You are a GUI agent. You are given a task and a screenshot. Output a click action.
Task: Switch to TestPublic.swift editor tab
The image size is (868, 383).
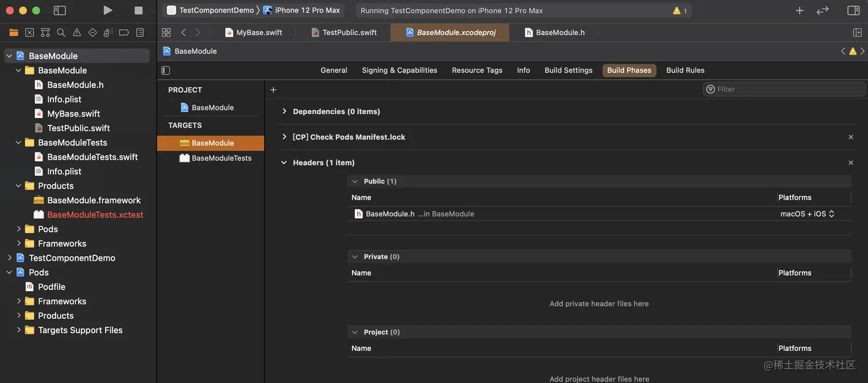(344, 33)
